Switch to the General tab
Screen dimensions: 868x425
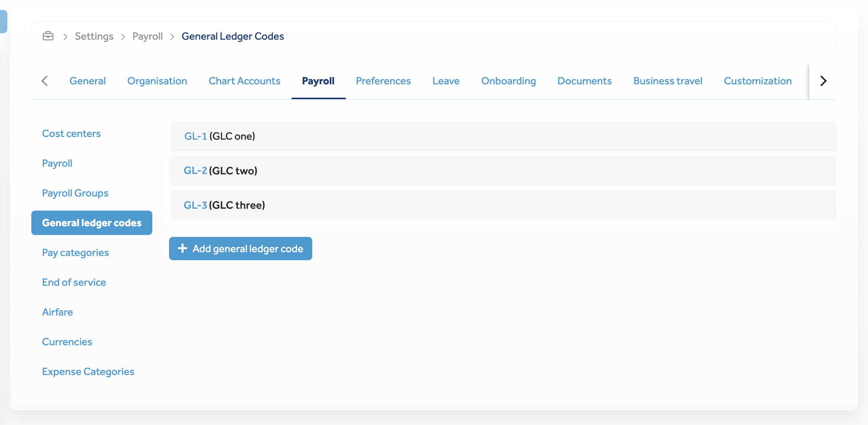coord(87,81)
